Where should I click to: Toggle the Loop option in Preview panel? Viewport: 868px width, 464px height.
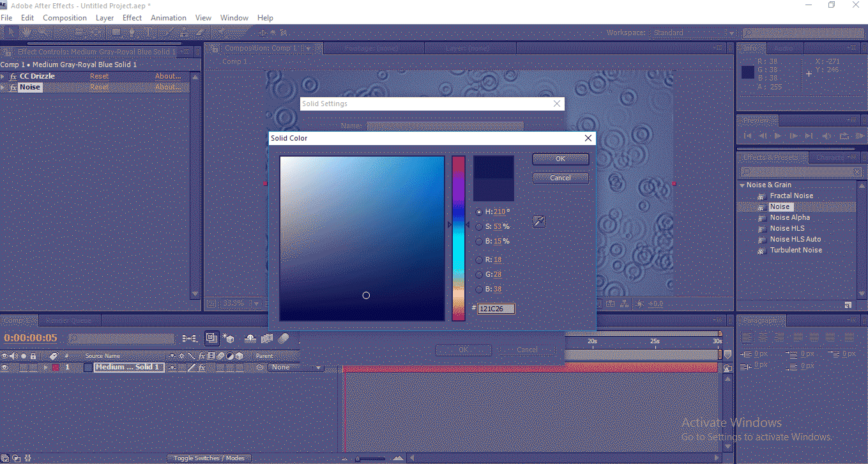click(x=843, y=135)
